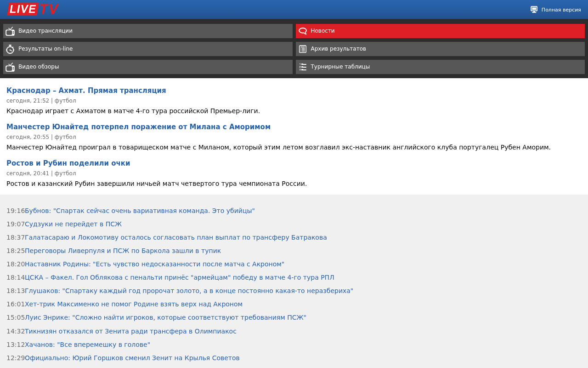Image resolution: width=588 pixels, height=368 pixels.
Task: Click the timestamp сегодня, 20:55 | футбол
Action: [41, 137]
